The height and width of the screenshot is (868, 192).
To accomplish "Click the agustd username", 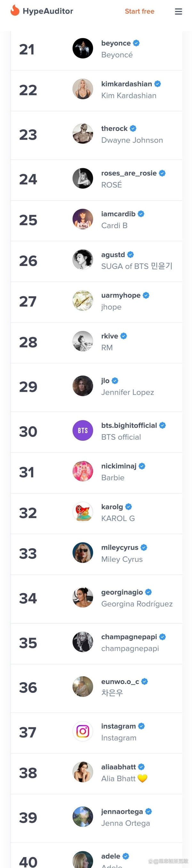I will pos(113,255).
